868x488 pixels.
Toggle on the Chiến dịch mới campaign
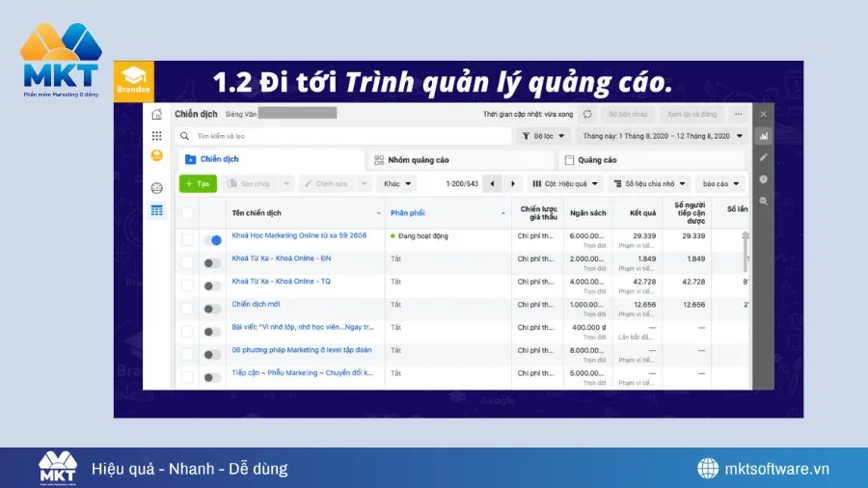(212, 309)
